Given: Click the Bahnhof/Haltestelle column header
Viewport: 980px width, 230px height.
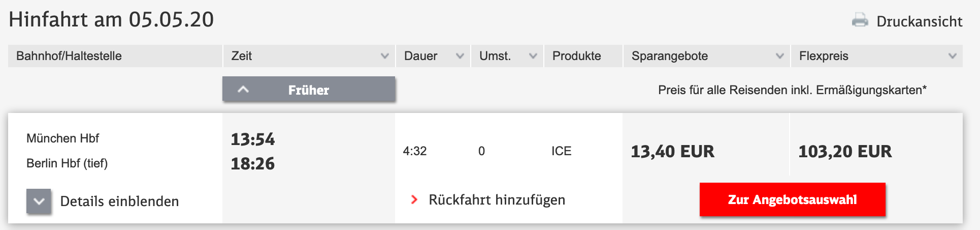Looking at the screenshot, I should [69, 56].
